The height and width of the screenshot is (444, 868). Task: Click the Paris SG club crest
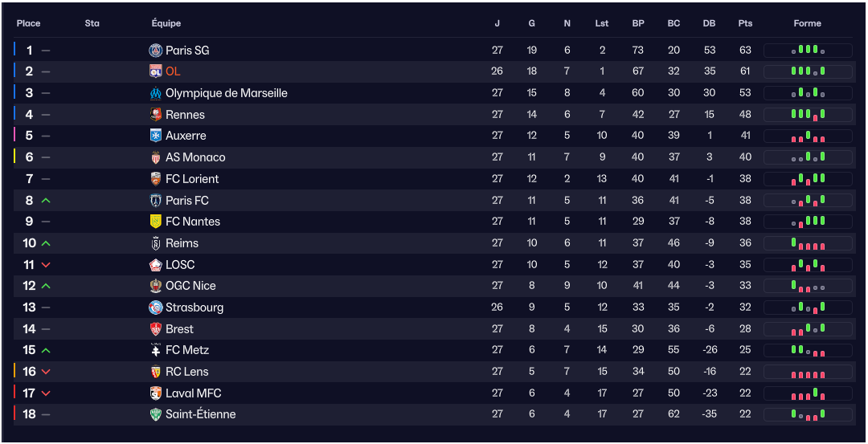(x=156, y=51)
